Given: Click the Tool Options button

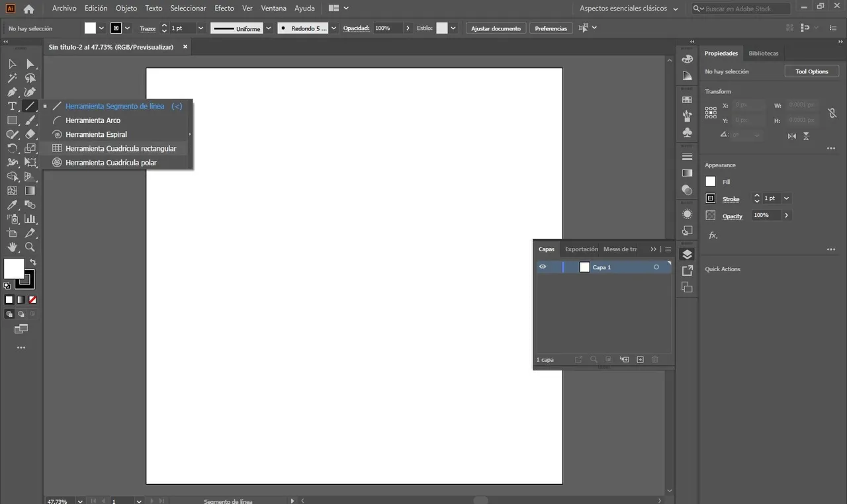Looking at the screenshot, I should coord(812,71).
